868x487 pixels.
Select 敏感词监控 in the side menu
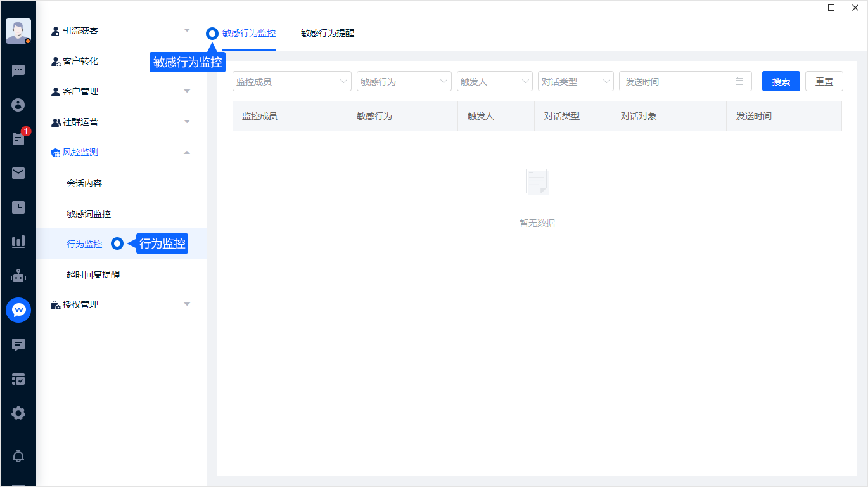[x=89, y=214]
